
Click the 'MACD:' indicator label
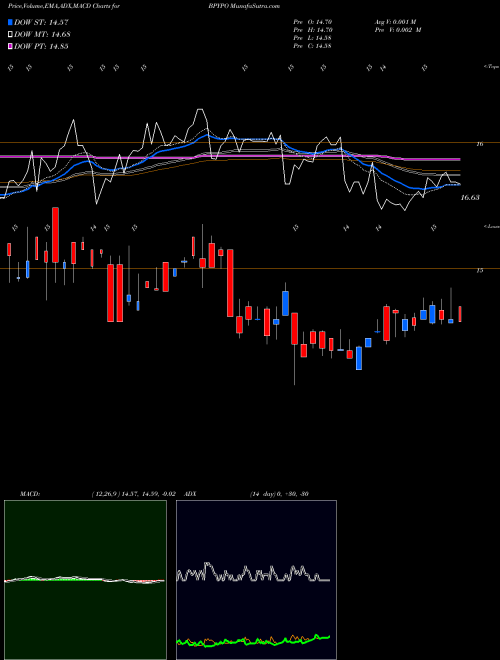(x=29, y=494)
